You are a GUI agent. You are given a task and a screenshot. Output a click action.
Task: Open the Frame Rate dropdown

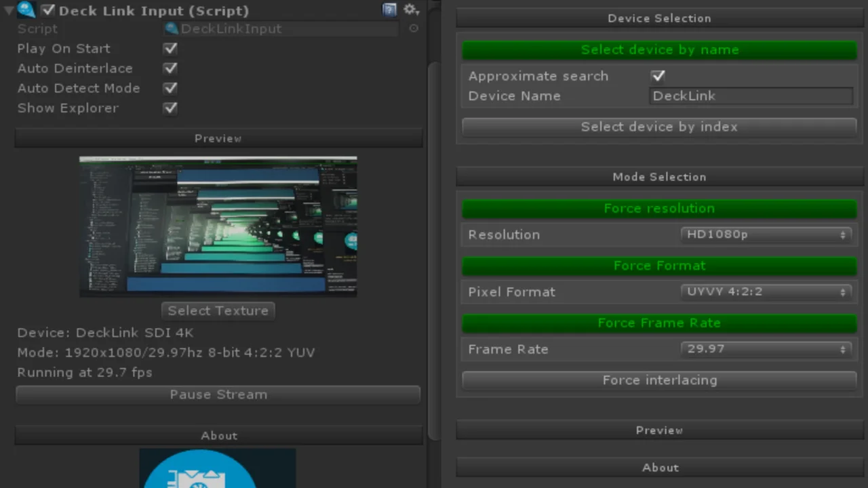(x=766, y=349)
